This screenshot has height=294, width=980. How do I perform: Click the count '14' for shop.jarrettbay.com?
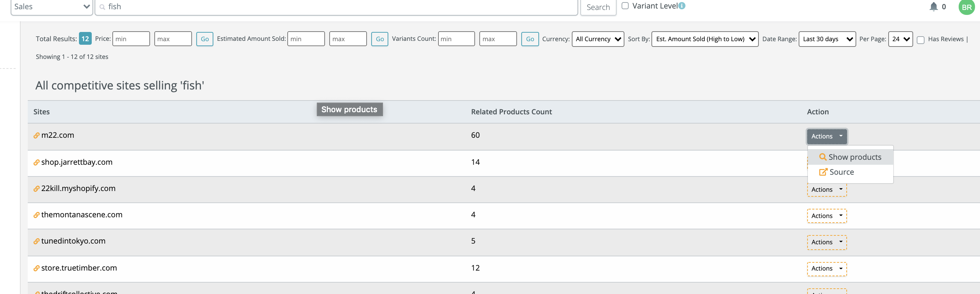475,162
